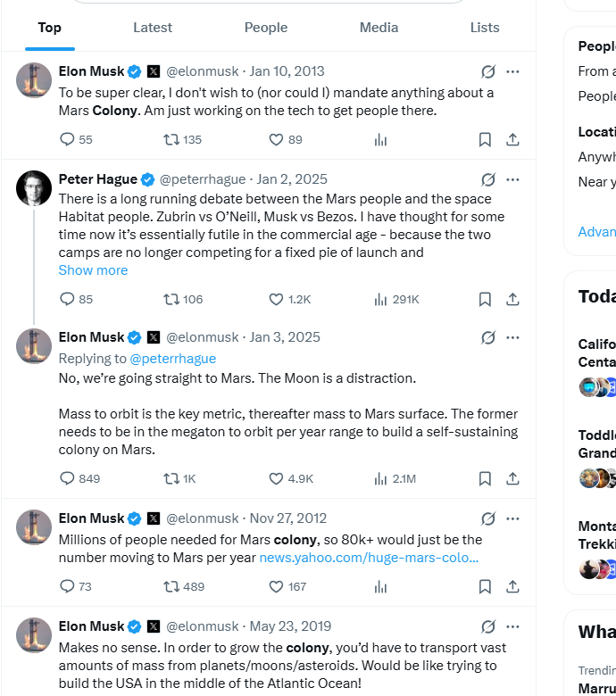616x696 pixels.
Task: Expand Peter Hague's tweet with Show more
Action: [x=93, y=269]
